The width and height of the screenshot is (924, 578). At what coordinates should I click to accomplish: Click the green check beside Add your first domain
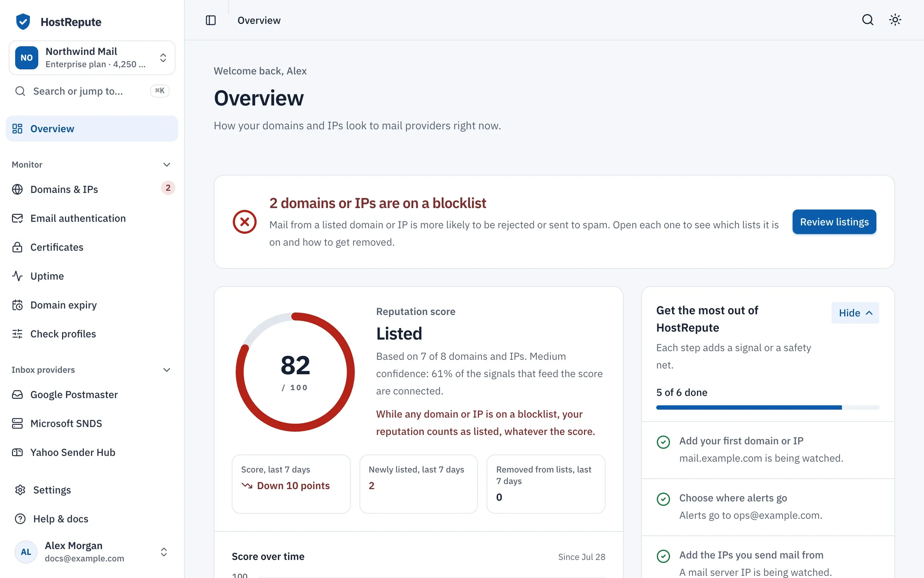(663, 442)
